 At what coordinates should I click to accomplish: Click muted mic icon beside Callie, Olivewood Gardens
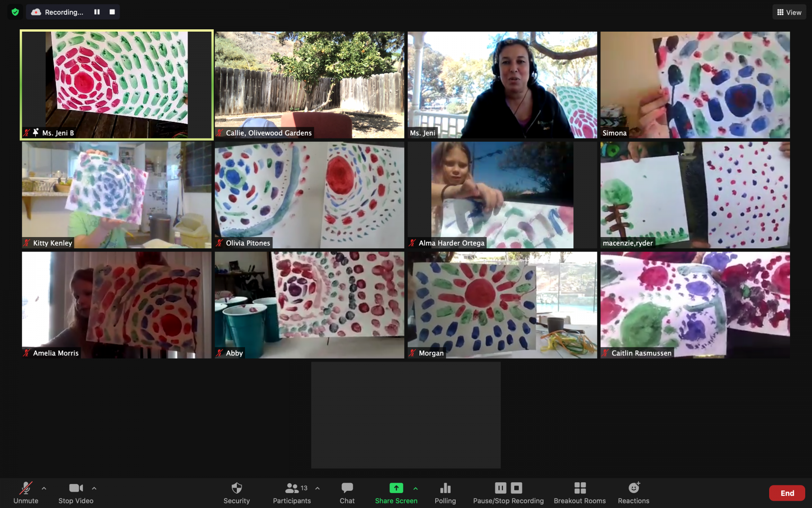point(220,133)
